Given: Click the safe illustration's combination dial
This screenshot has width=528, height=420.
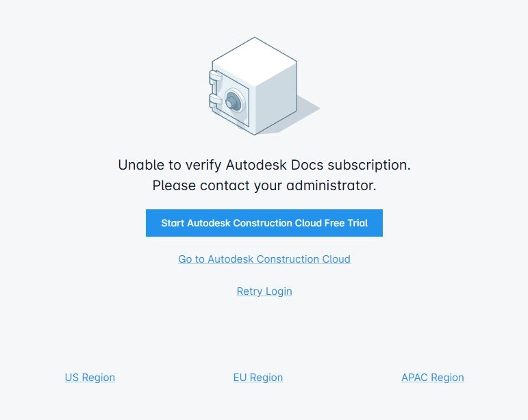Looking at the screenshot, I should tap(233, 100).
